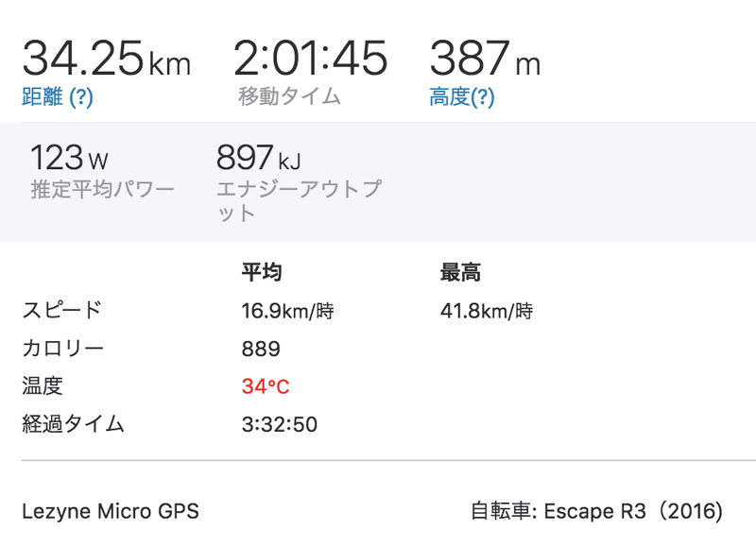Open the 距離 (?) help link
Viewport: 756px width, 547px height.
point(57,94)
